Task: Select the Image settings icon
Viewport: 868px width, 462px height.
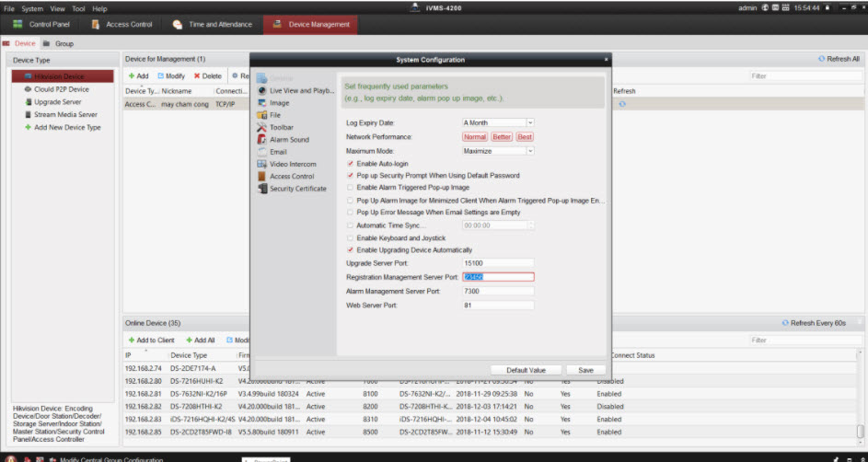Action: pos(262,103)
